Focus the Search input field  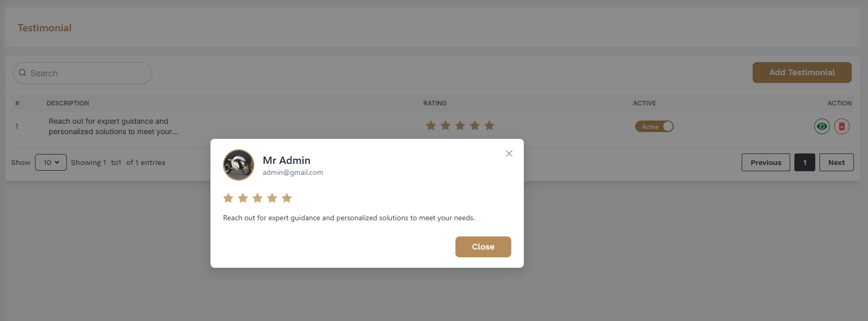[83, 73]
